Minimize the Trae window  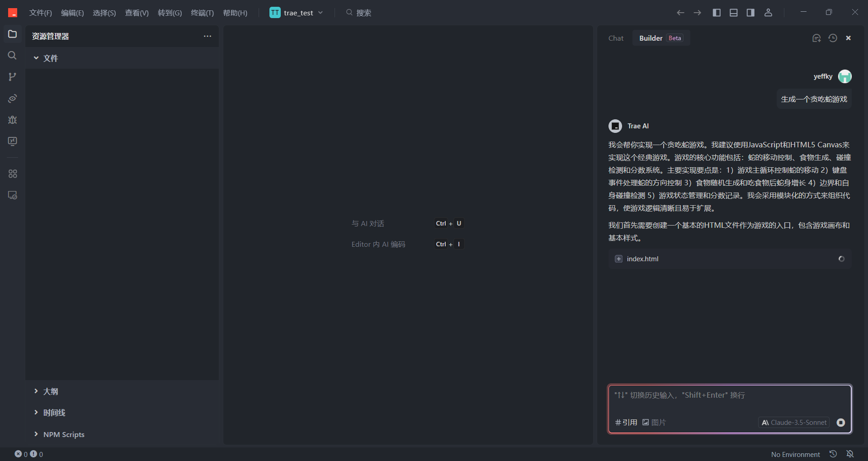click(803, 12)
